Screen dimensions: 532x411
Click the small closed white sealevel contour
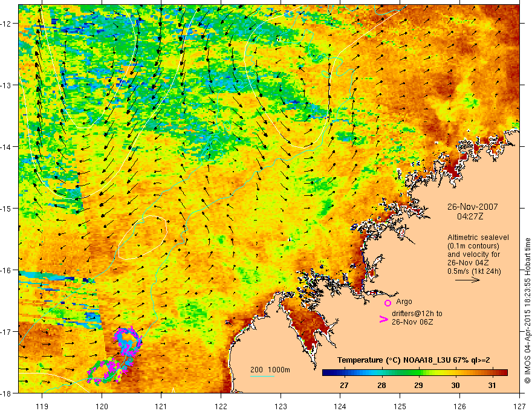[143, 238]
